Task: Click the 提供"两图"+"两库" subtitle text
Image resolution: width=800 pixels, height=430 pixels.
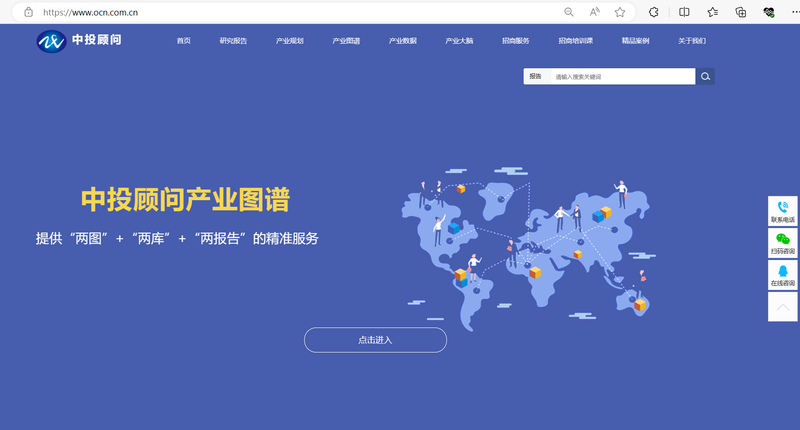Action: (177, 238)
